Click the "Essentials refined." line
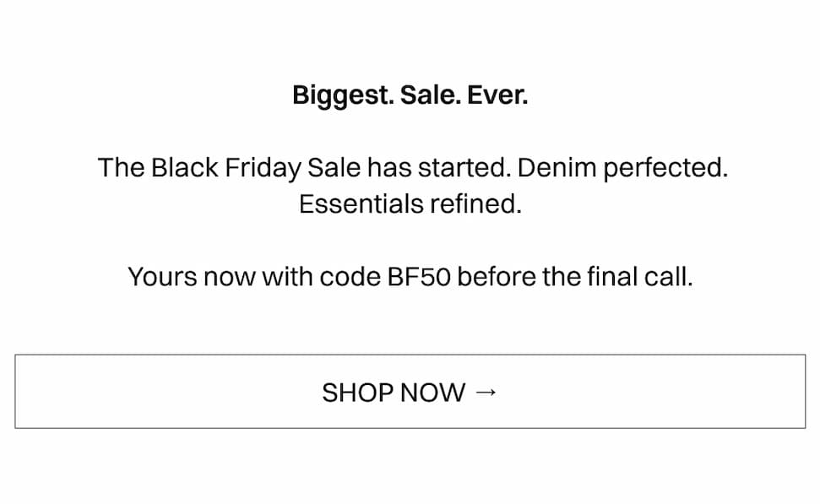This screenshot has height=504, width=820. click(410, 203)
